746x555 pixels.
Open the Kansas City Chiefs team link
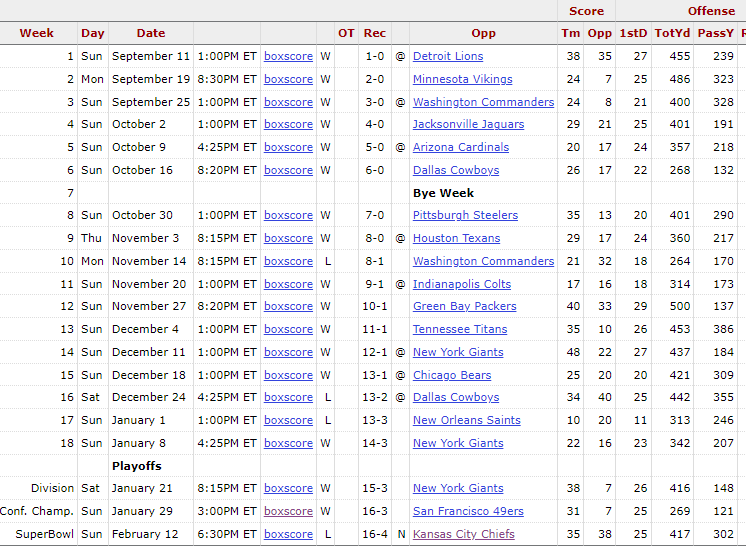[x=463, y=534]
